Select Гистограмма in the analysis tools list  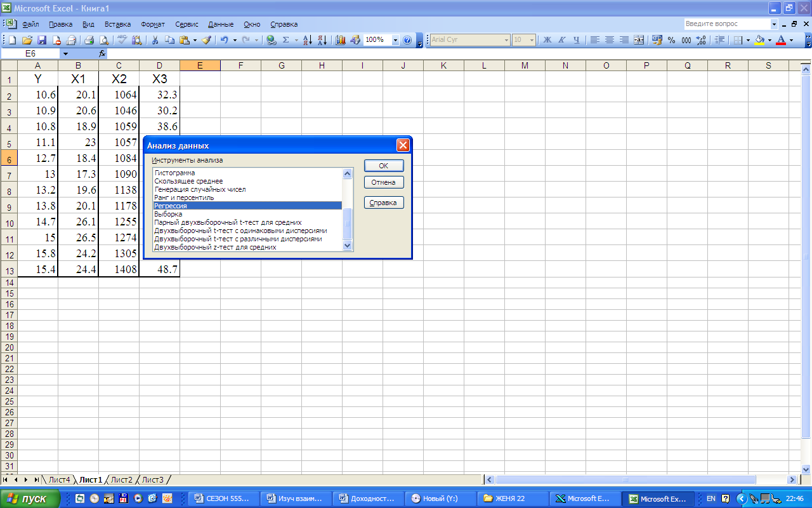click(x=247, y=173)
